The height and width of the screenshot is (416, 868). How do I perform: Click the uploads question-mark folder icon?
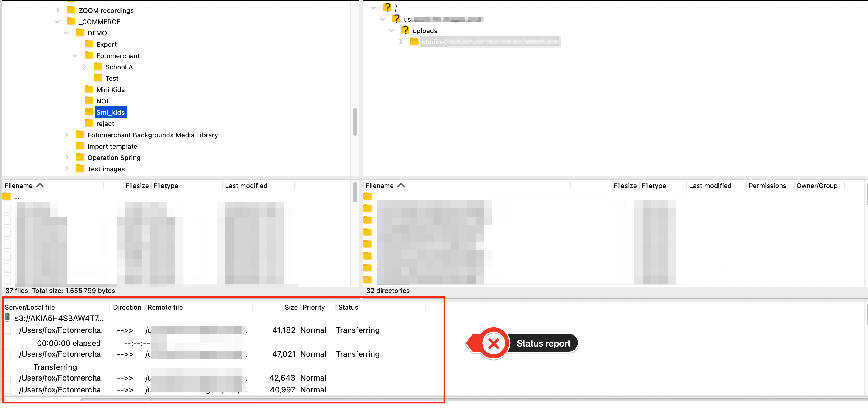[x=405, y=30]
